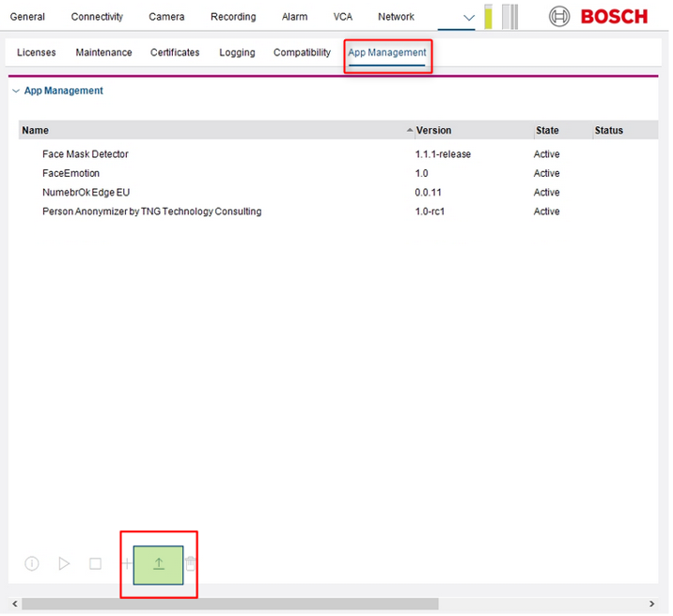Select the NumebrOk Edge EU app
The image size is (673, 616).
86,193
